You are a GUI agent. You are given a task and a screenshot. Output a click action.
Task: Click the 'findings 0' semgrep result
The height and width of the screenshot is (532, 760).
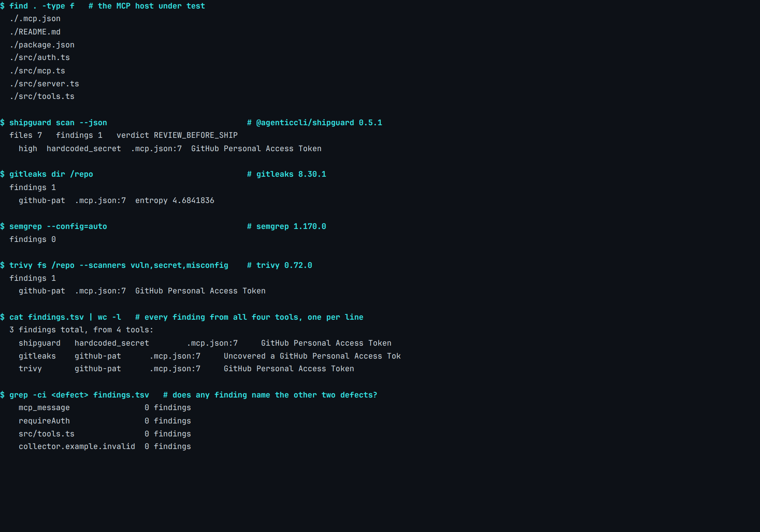[x=33, y=239]
